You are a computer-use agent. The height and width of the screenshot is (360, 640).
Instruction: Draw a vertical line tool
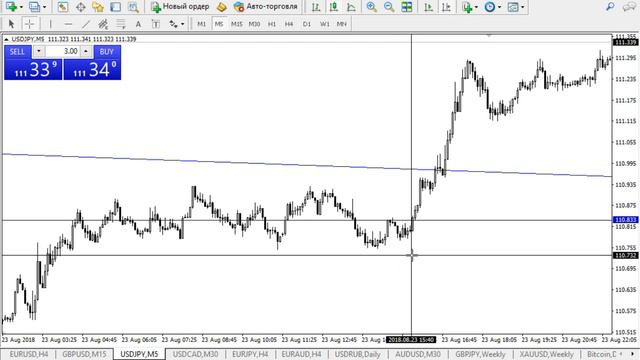pos(51,24)
